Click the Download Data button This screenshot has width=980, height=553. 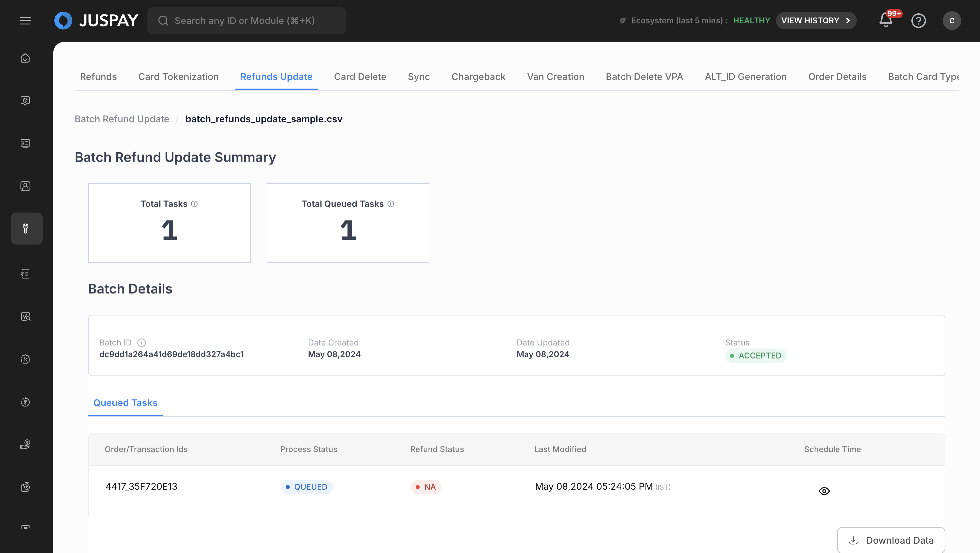tap(891, 540)
